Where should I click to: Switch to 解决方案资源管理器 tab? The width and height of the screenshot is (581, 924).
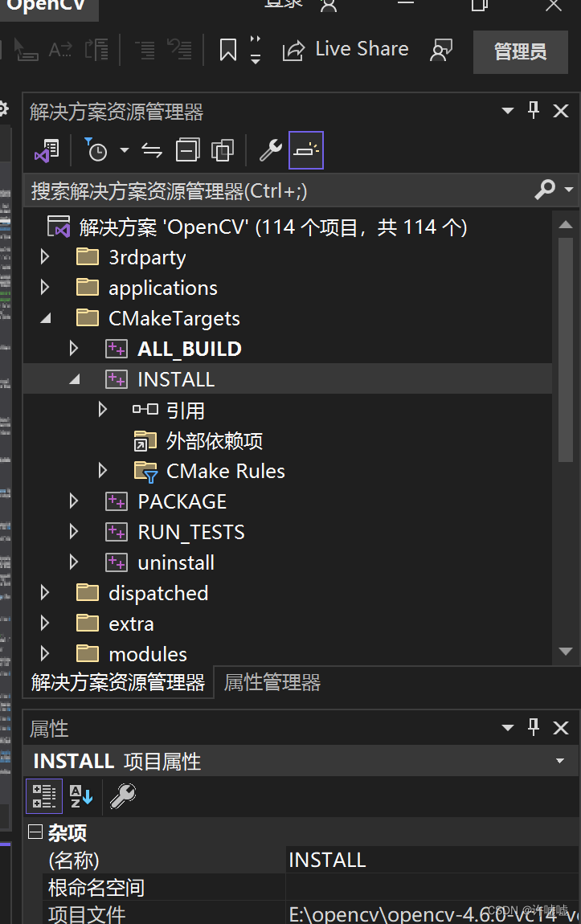tap(118, 682)
